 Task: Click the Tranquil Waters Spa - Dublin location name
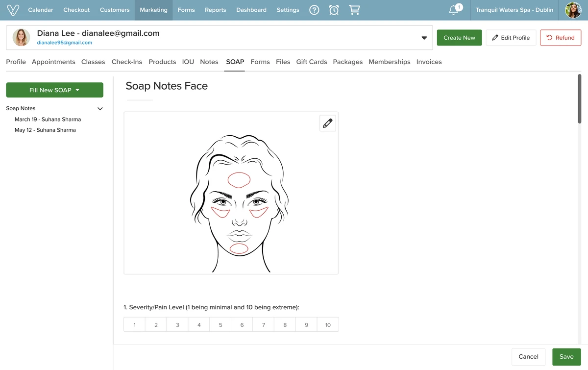(514, 10)
